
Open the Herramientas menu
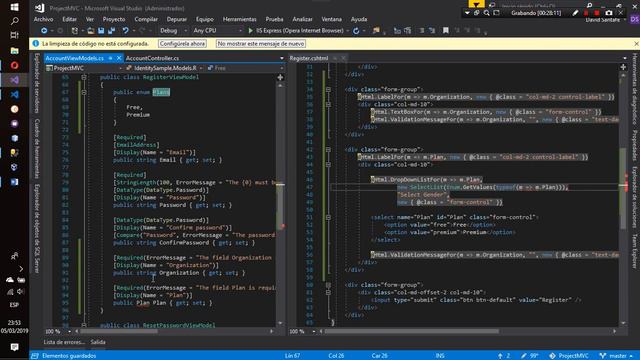[240, 19]
